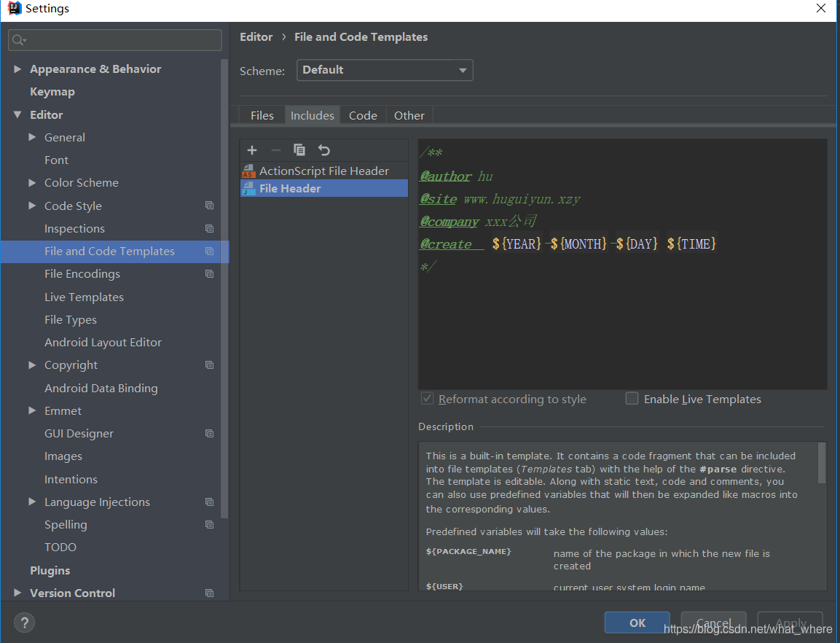This screenshot has height=643, width=840.
Task: Click inside the template code editor
Action: (x=622, y=264)
